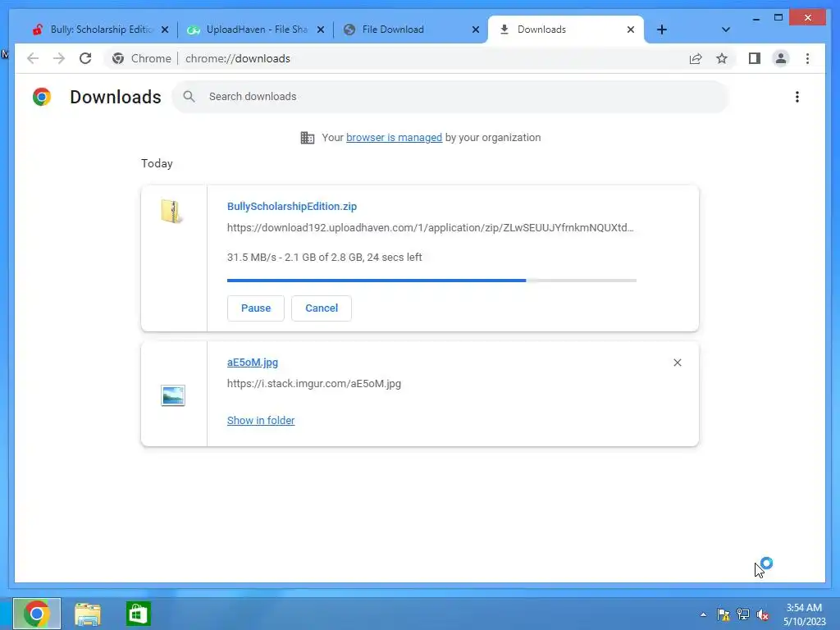The width and height of the screenshot is (840, 630).
Task: Click the Chrome logo beside Downloads heading
Action: (42, 97)
